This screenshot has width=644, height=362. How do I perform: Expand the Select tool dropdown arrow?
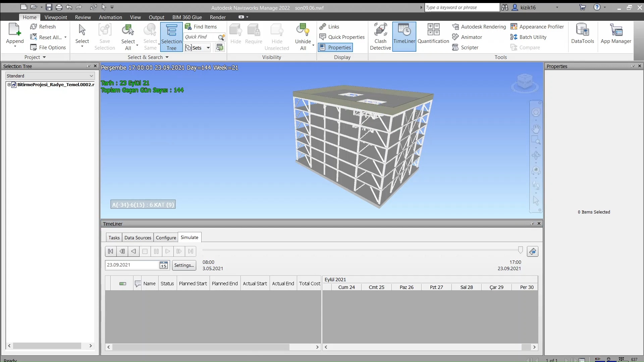tap(82, 47)
